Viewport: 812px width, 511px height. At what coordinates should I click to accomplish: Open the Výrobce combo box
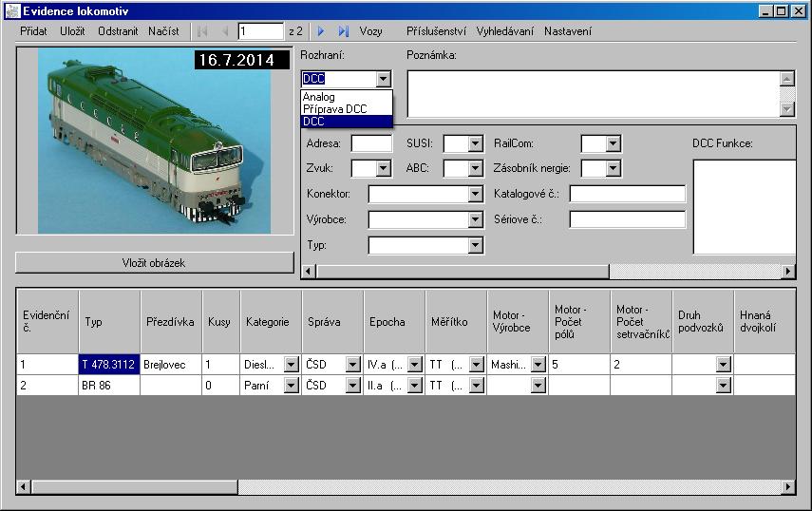476,220
